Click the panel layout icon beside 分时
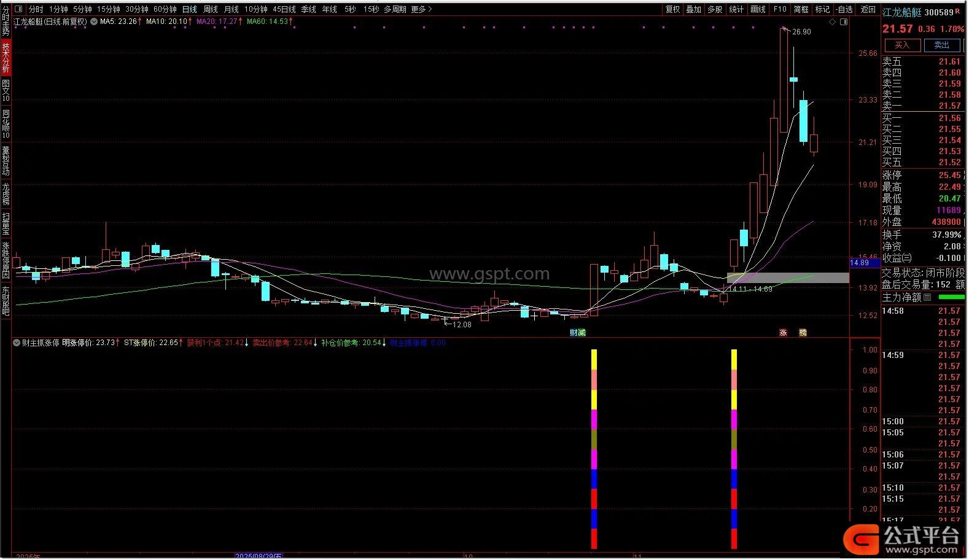The height and width of the screenshot is (560, 969). point(18,9)
